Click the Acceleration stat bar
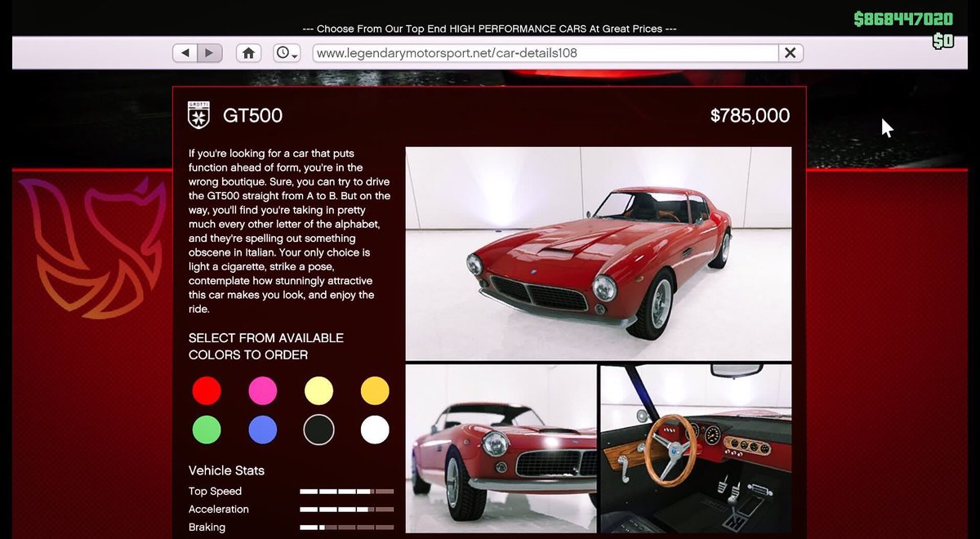Image resolution: width=980 pixels, height=539 pixels. point(347,510)
